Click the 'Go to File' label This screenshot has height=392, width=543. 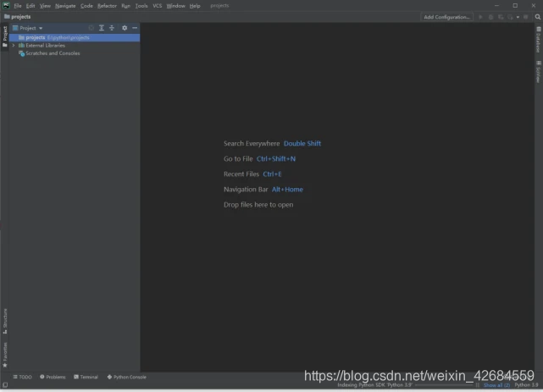click(x=238, y=159)
